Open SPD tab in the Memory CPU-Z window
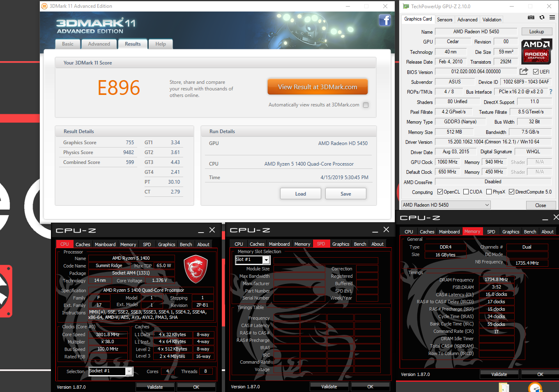Screen dimensions: 559x392 coord(491,232)
